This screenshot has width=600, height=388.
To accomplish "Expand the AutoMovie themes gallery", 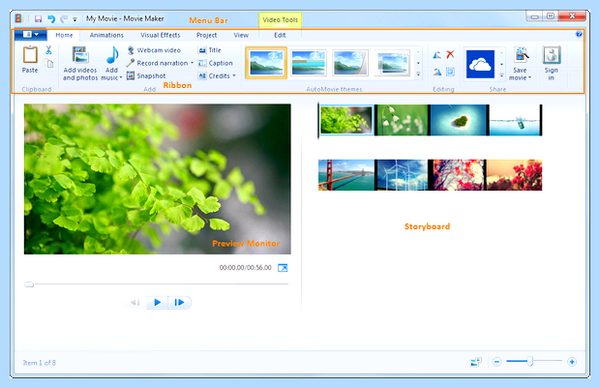I will [x=418, y=74].
